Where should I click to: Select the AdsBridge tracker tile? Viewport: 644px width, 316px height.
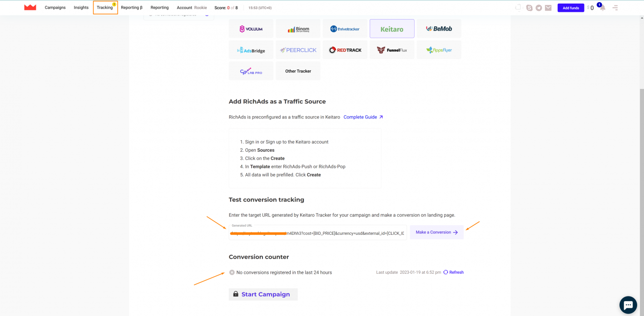(251, 50)
